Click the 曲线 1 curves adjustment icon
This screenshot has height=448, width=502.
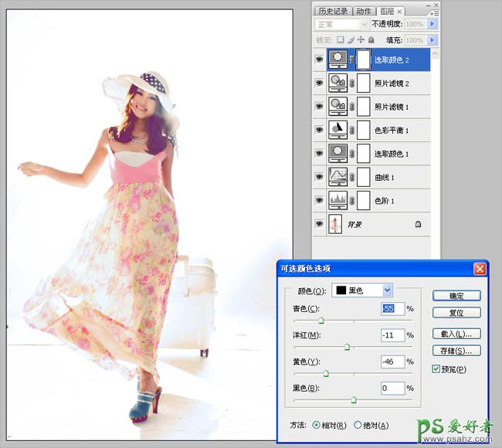point(337,177)
